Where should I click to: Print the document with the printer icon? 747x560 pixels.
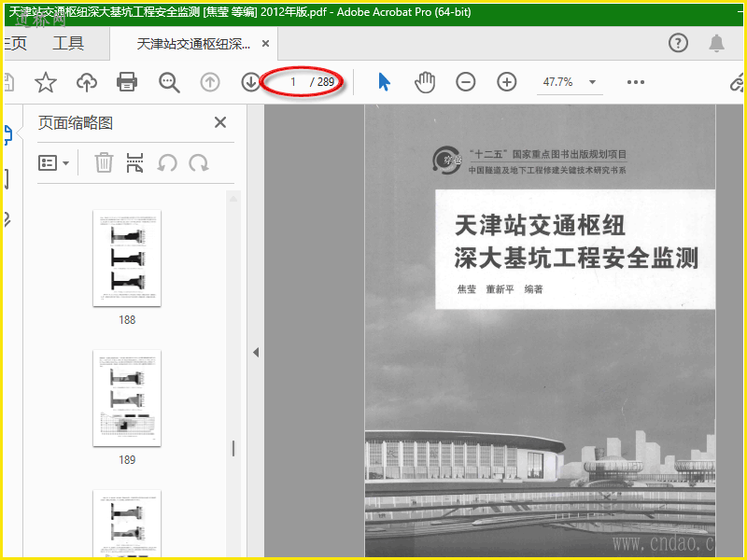pos(127,82)
